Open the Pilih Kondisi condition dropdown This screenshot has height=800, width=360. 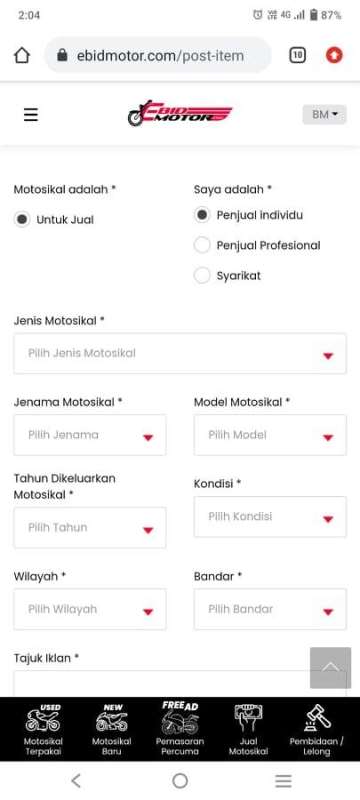[270, 517]
